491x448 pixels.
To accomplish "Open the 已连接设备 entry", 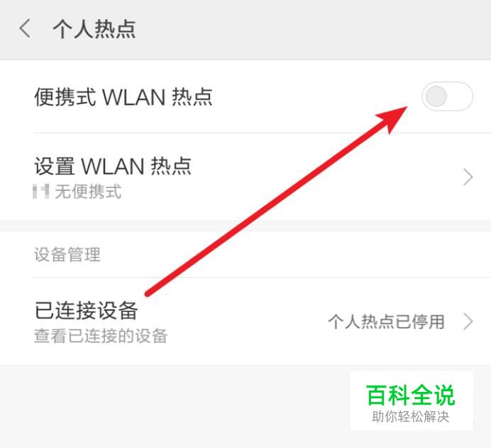I will (x=245, y=321).
